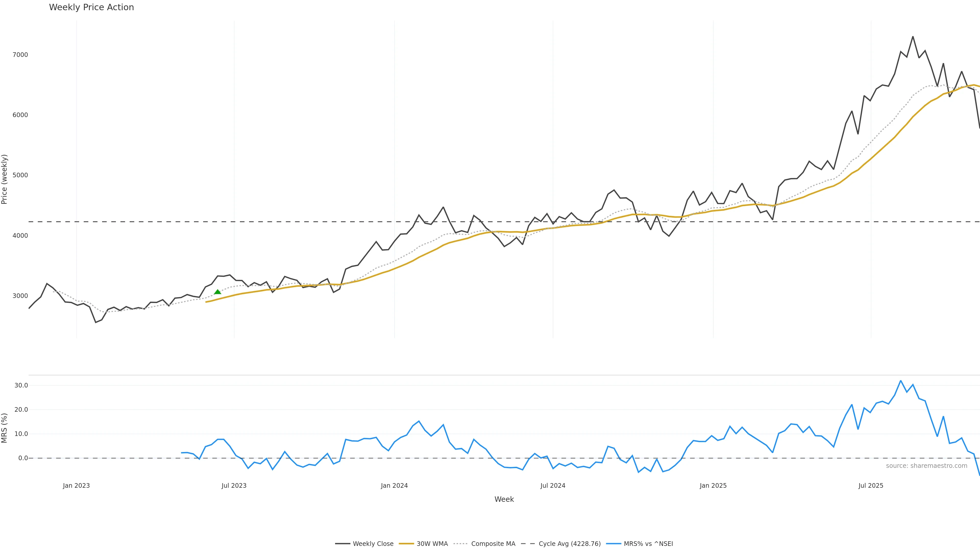980x551 pixels.
Task: Select the Jul 2023 axis tick label
Action: 234,486
